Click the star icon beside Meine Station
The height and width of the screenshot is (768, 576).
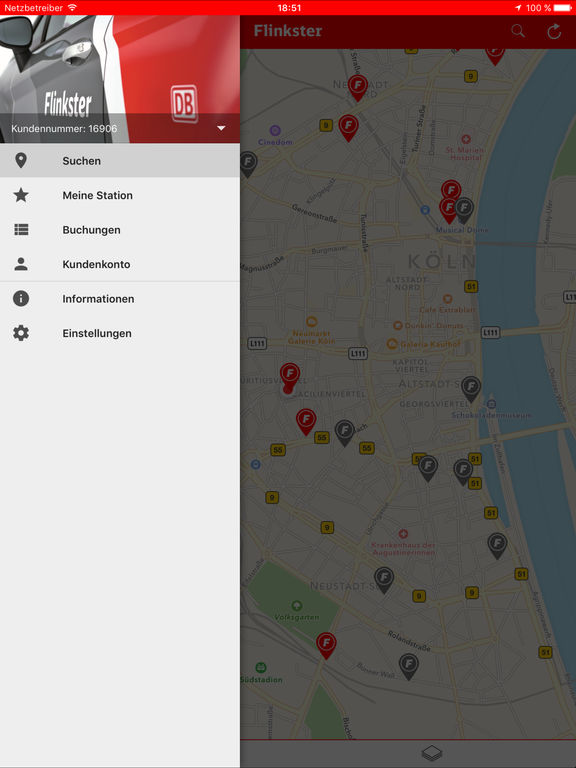click(21, 195)
